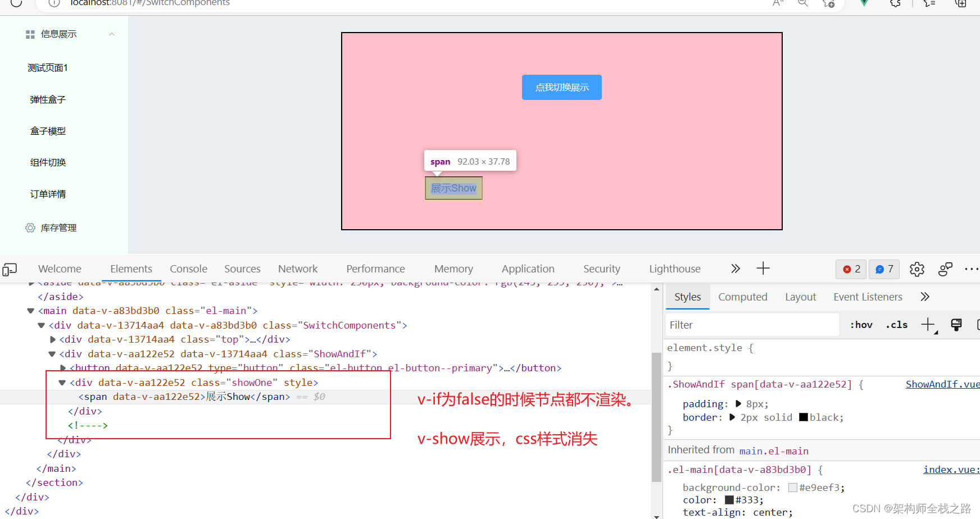
Task: Click the main.el-main inherited link
Action: (x=774, y=451)
